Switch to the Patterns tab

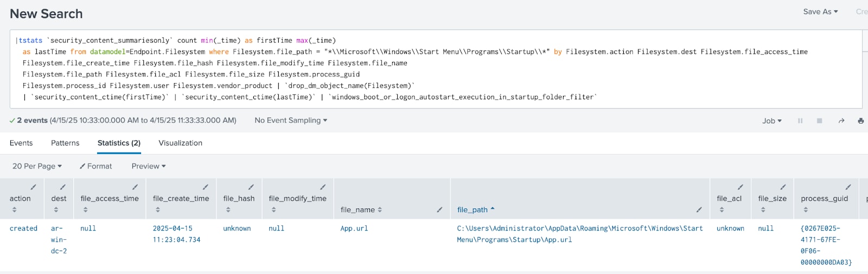(x=65, y=143)
